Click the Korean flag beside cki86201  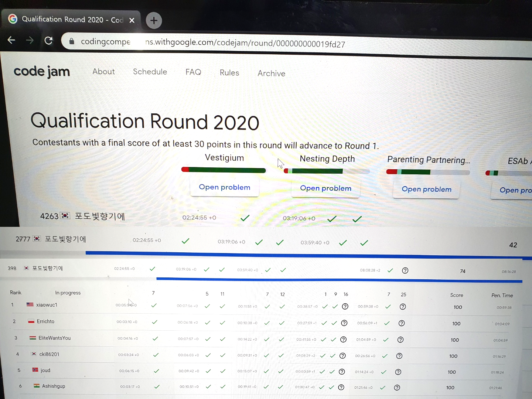(34, 354)
